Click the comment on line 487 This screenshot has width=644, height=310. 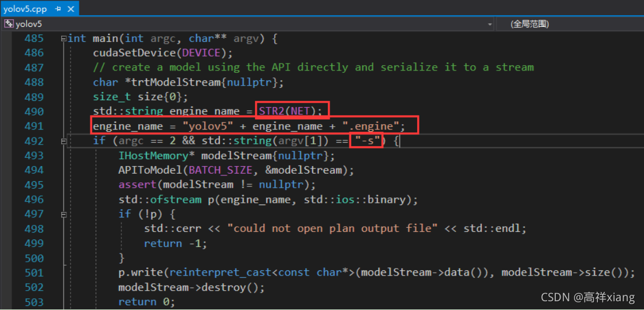point(313,68)
